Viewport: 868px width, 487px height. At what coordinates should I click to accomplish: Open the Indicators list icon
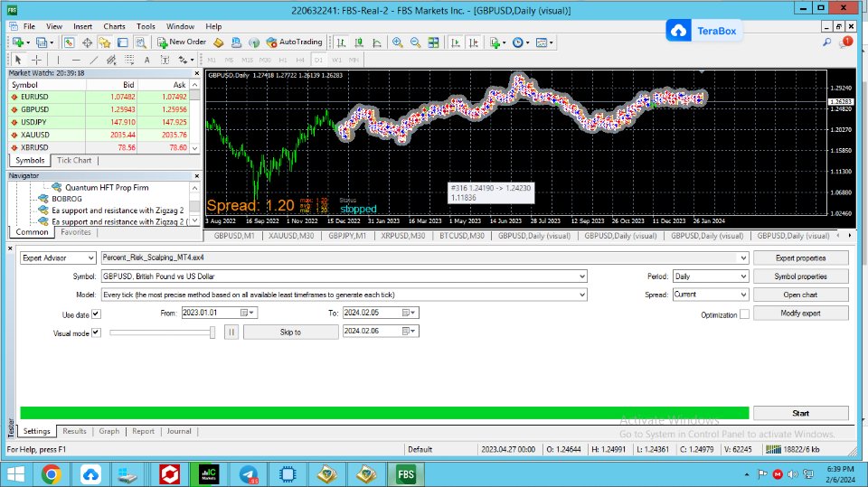tap(496, 42)
